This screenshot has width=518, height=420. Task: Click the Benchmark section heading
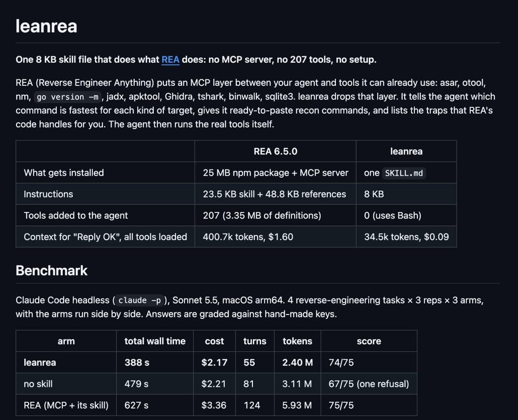[51, 270]
